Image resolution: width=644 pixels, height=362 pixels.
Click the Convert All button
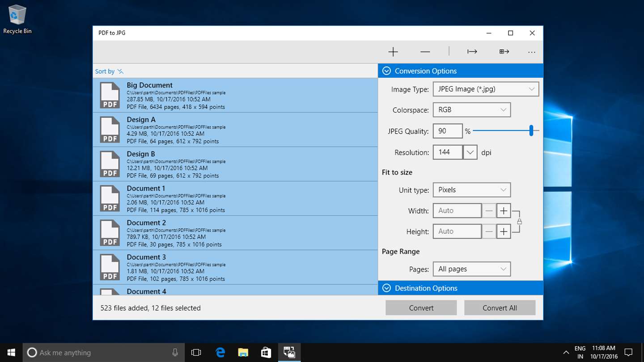[500, 308]
